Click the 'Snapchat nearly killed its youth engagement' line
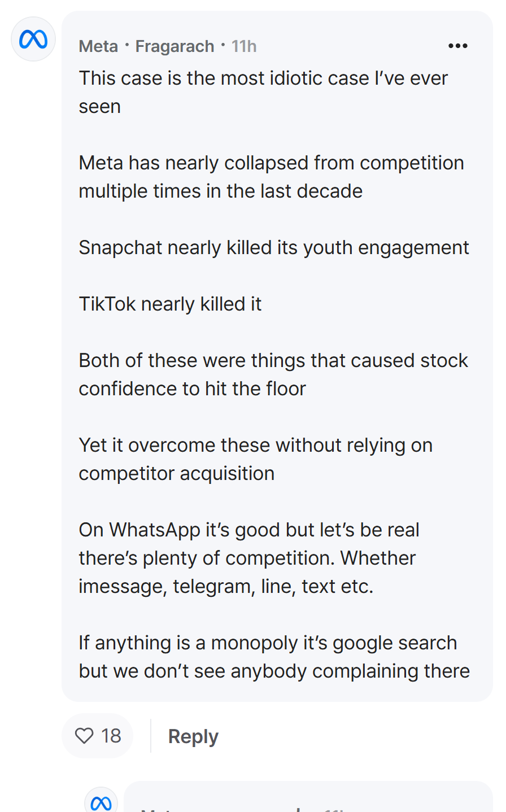 (274, 247)
